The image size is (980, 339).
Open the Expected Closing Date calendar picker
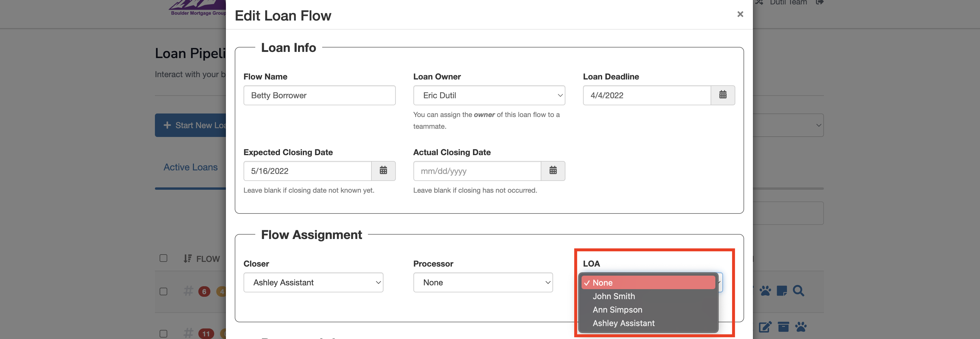[x=383, y=171]
